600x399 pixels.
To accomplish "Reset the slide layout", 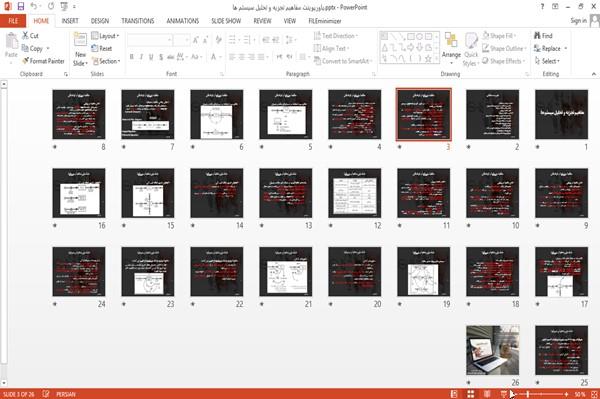I will pyautogui.click(x=101, y=48).
